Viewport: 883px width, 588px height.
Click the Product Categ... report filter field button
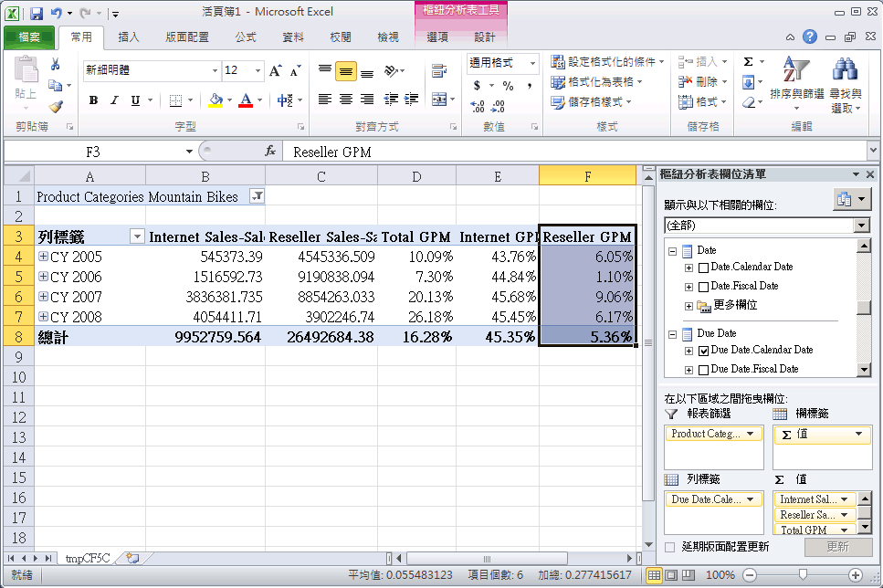tap(713, 434)
